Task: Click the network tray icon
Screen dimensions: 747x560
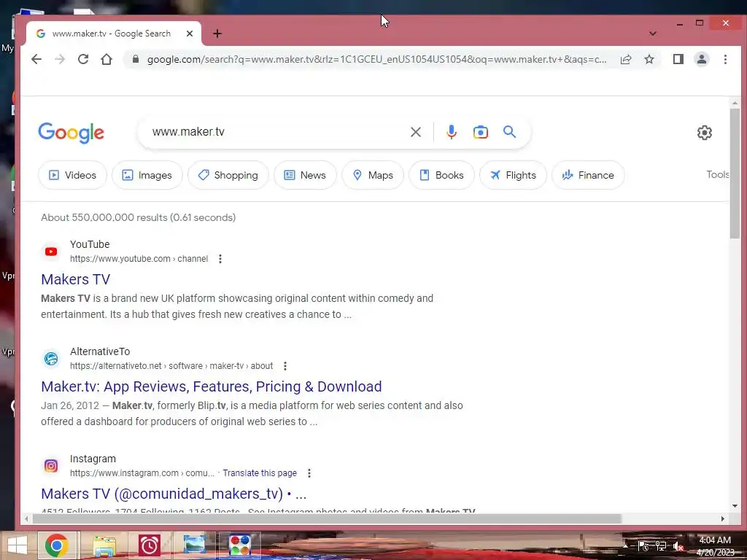Action: 661,546
